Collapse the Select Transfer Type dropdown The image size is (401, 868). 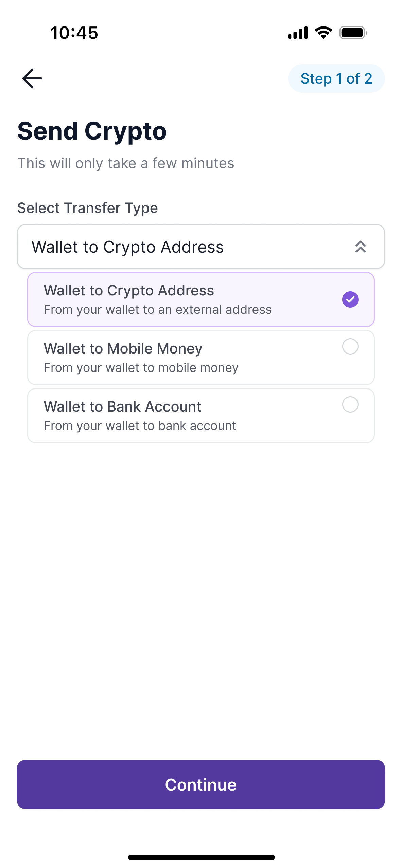(201, 247)
